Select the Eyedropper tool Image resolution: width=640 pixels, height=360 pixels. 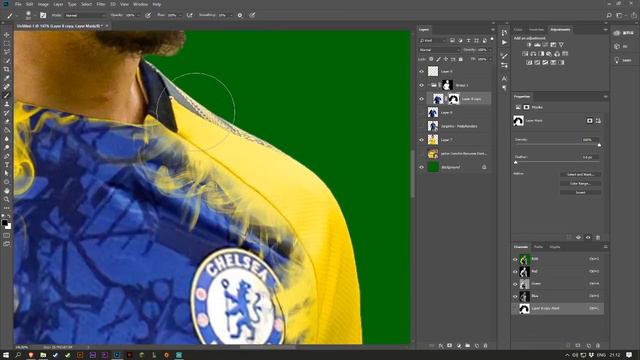click(7, 78)
